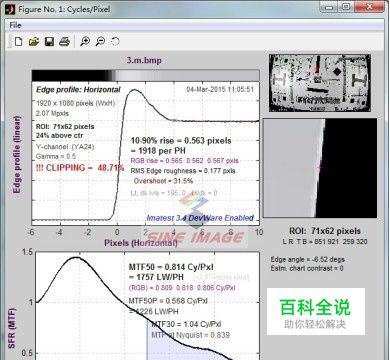Minimize the figure window
390x360 pixels.
click(328, 7)
